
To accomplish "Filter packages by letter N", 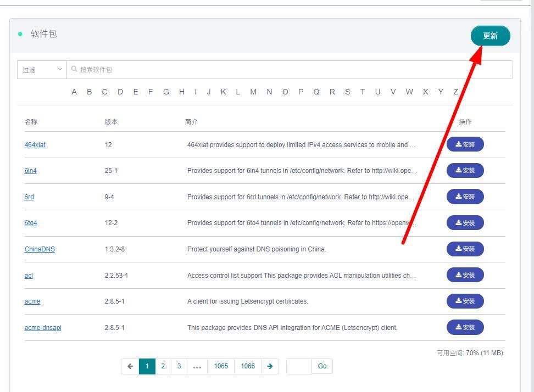I will tap(269, 92).
